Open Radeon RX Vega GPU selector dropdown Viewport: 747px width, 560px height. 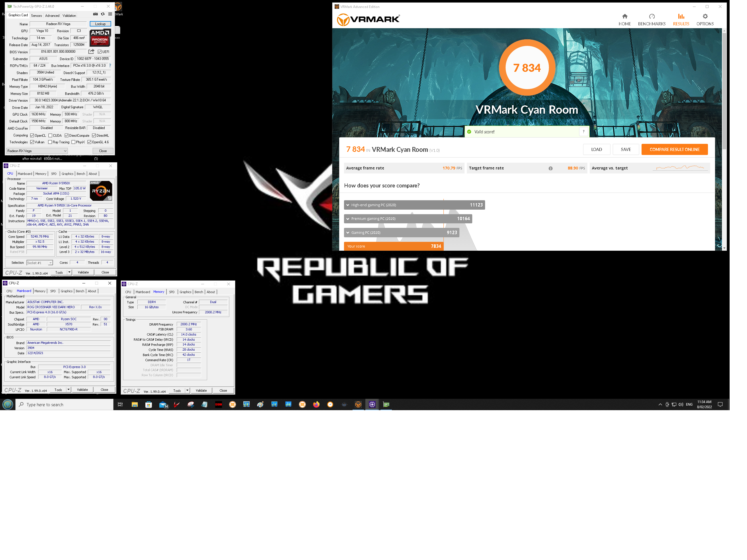tap(37, 151)
